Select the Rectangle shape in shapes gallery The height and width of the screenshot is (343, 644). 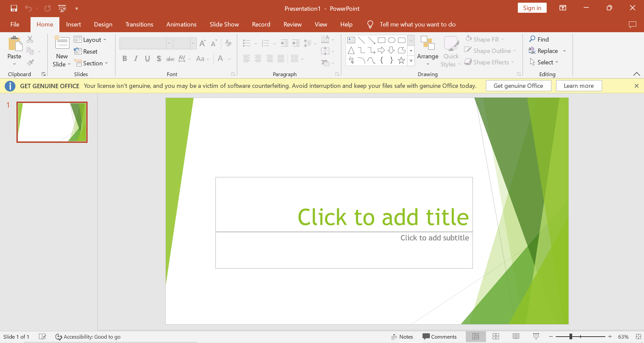coord(381,40)
